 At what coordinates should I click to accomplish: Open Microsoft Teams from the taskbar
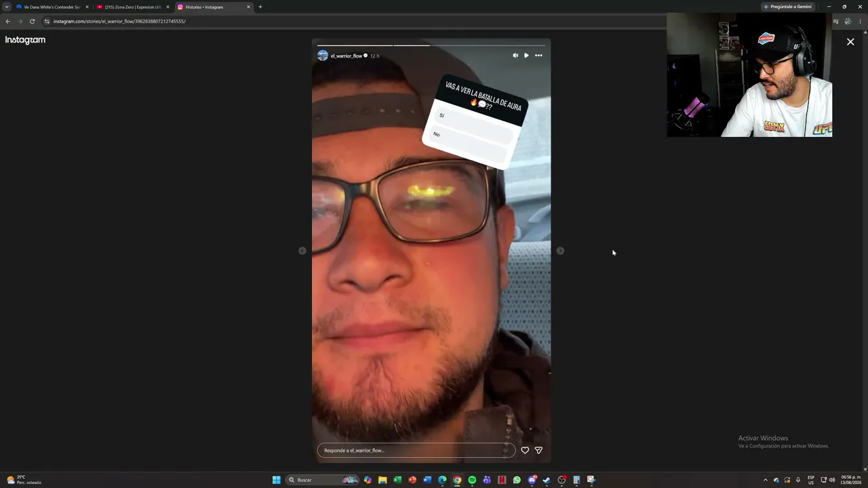click(x=487, y=480)
